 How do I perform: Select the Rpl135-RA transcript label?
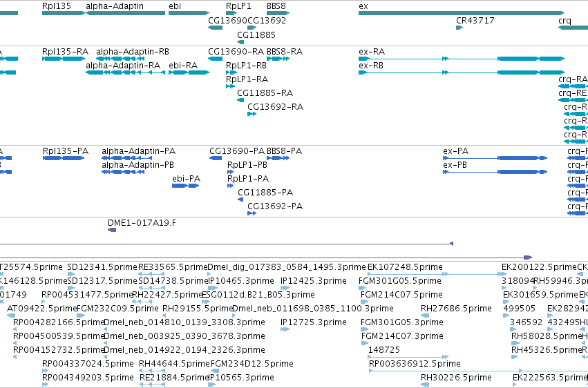point(65,52)
